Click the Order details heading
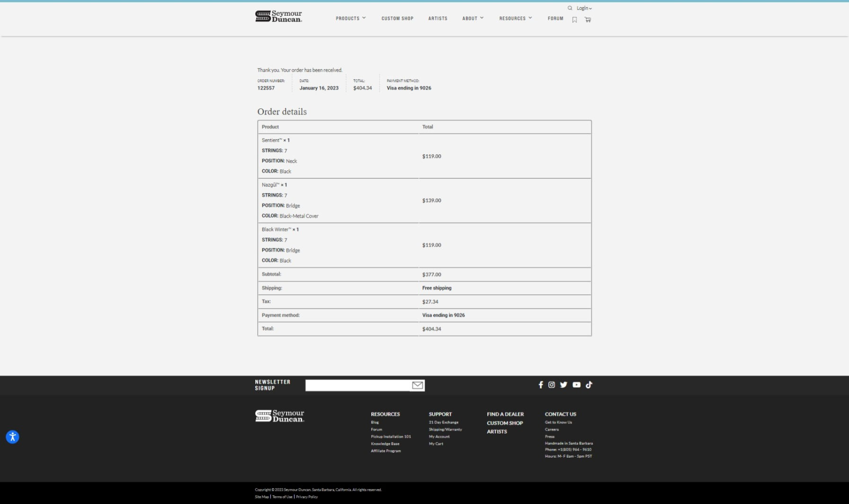The width and height of the screenshot is (849, 504). point(282,112)
